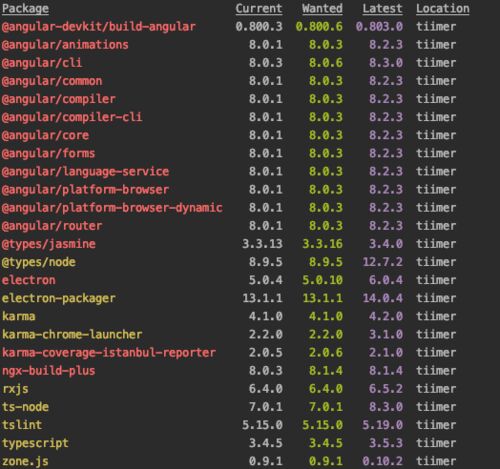Click the @angular/cli package name
Viewport: 500px width, 469px height.
42,63
